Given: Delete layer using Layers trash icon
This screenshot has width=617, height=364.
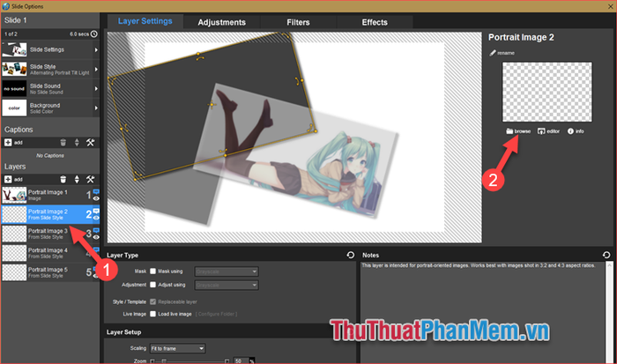Looking at the screenshot, I should coord(63,180).
